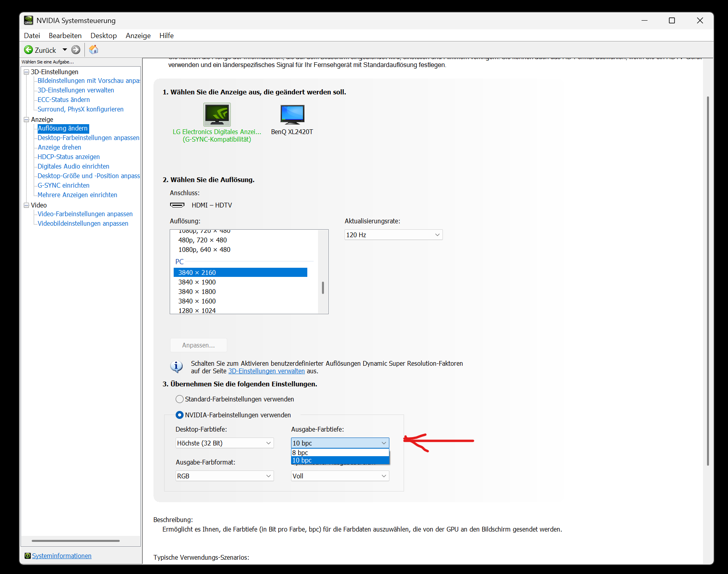Open Video-Farbeinstellungen anpassen
728x574 pixels.
tap(85, 214)
